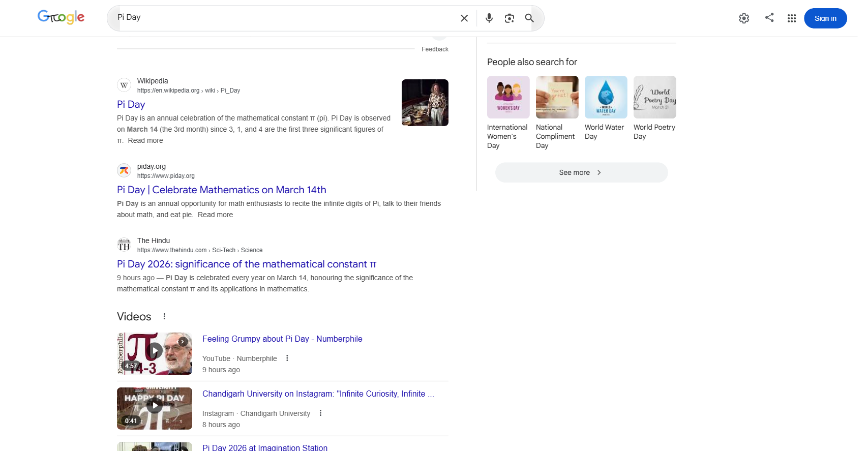Open Chandigarh University Instagram video link
868x451 pixels.
318,394
